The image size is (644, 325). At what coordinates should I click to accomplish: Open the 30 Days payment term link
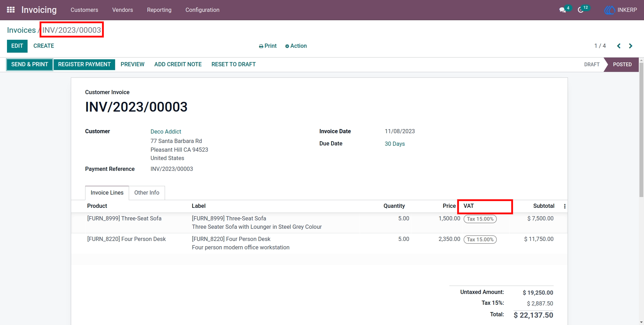(x=395, y=144)
